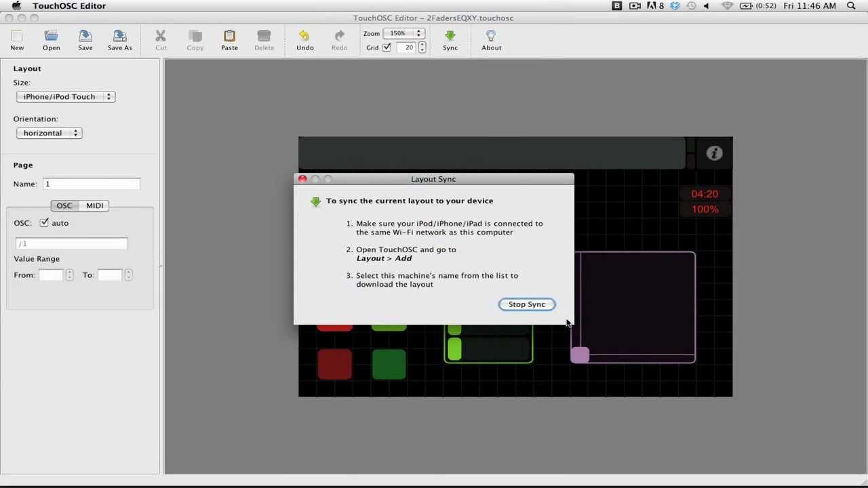The image size is (868, 488).
Task: Toggle the Grid checkbox
Action: tap(387, 47)
